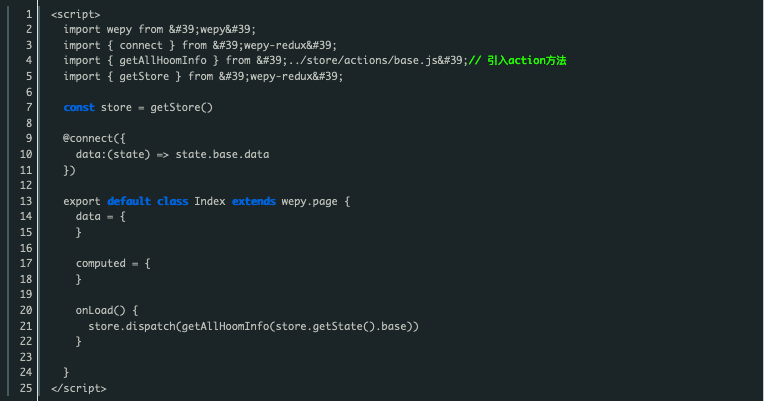Click the onLoad() method name
The width and height of the screenshot is (764, 401).
pos(100,310)
